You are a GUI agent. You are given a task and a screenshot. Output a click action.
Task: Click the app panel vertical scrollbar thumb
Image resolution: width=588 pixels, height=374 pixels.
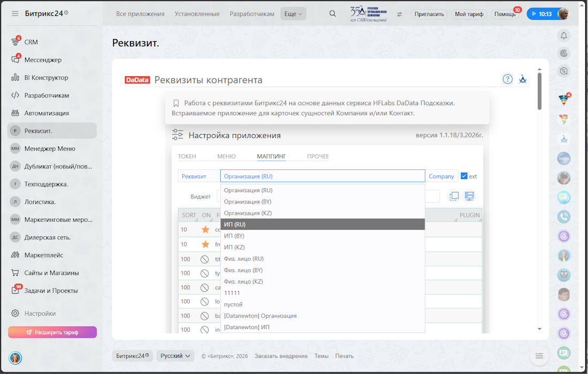pyautogui.click(x=539, y=91)
